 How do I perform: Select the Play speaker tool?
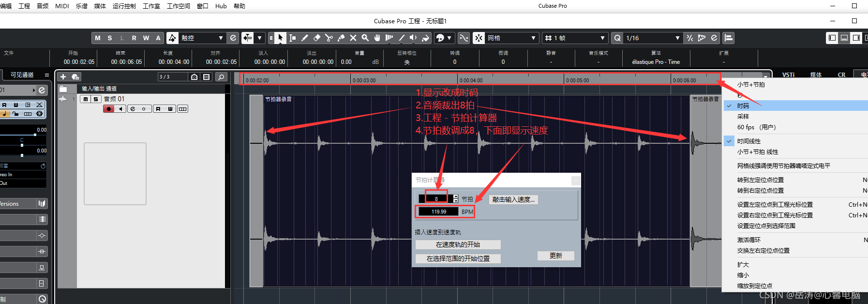click(413, 38)
